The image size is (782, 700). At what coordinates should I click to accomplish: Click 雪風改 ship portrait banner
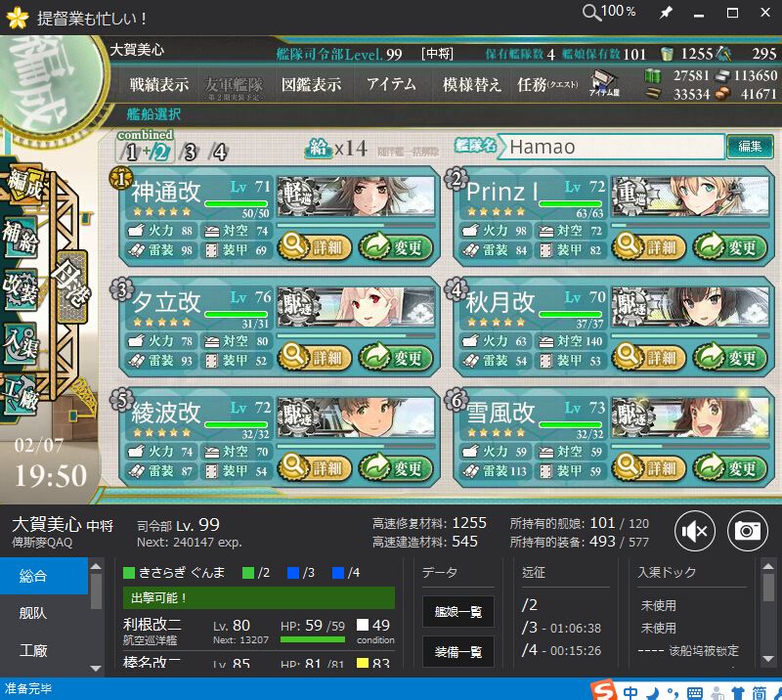(x=690, y=416)
